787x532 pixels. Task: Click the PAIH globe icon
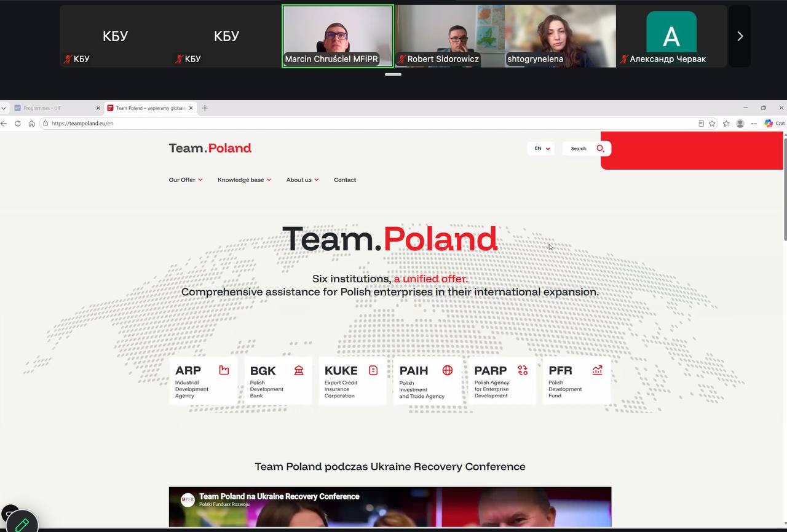448,370
